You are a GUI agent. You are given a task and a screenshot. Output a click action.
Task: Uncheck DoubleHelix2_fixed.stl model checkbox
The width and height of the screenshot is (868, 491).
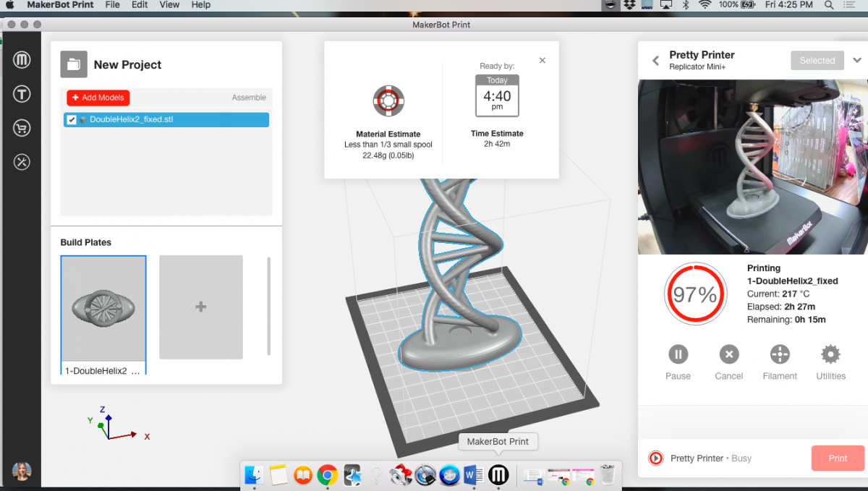72,120
